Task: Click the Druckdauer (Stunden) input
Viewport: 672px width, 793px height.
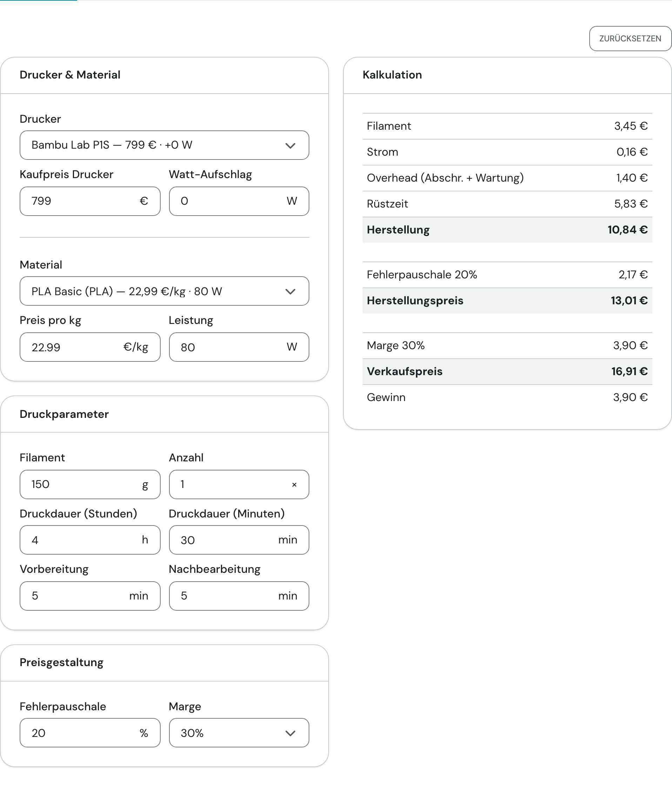Action: coord(90,540)
